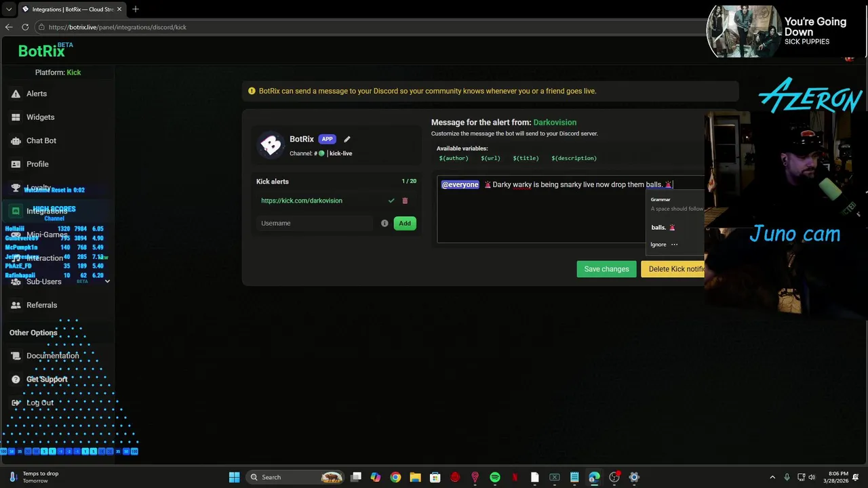Click the Get Support link
868x488 pixels.
click(x=47, y=379)
